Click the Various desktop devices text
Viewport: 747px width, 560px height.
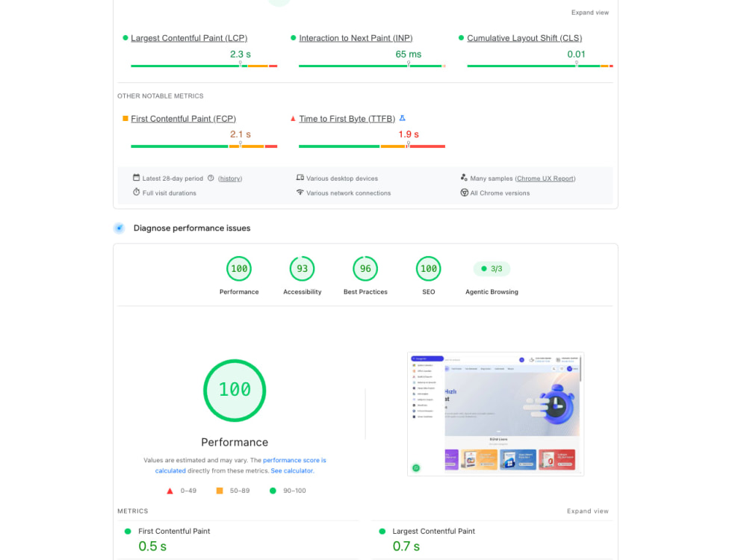[x=342, y=178]
